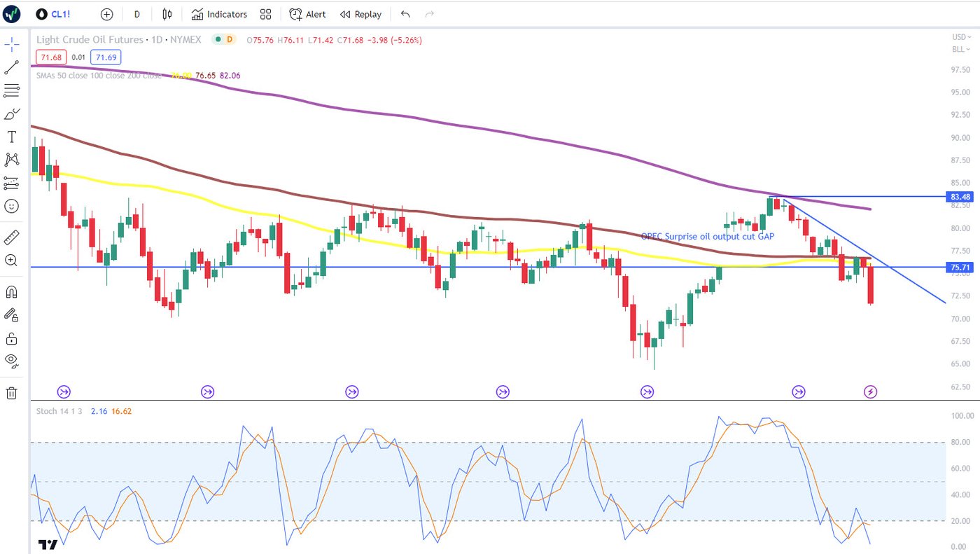Open the candlestick chart type dropdown
Screen dimensions: 980x554
pos(167,14)
